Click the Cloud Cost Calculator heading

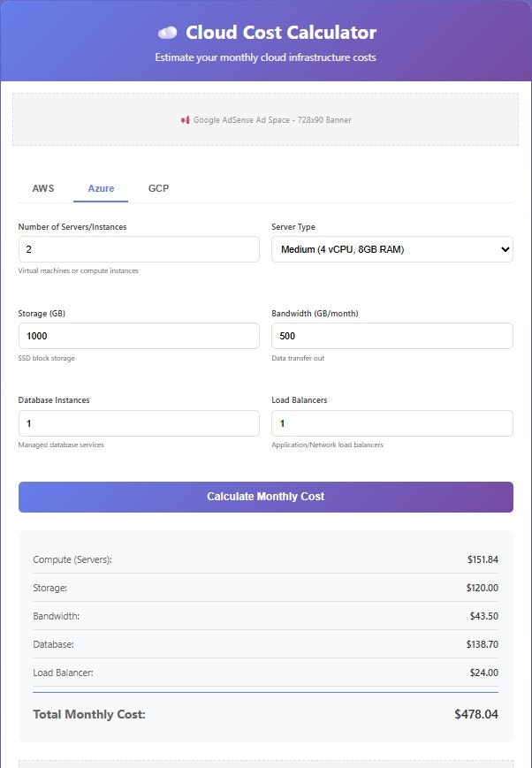coord(281,33)
